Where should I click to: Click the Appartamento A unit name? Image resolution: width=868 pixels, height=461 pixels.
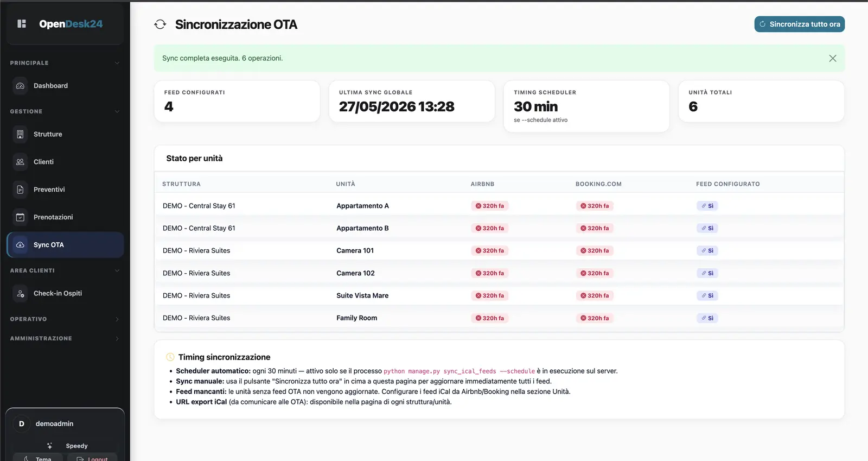pyautogui.click(x=362, y=206)
